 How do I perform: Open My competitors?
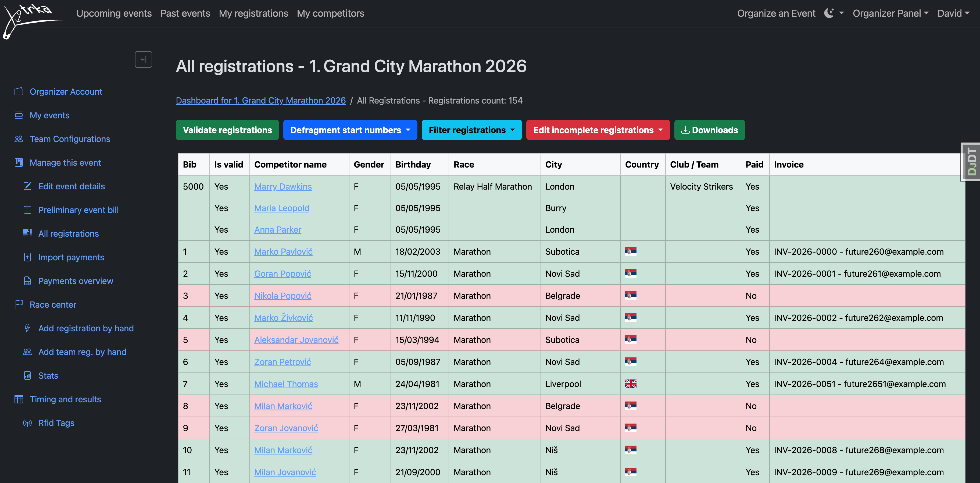pos(331,13)
